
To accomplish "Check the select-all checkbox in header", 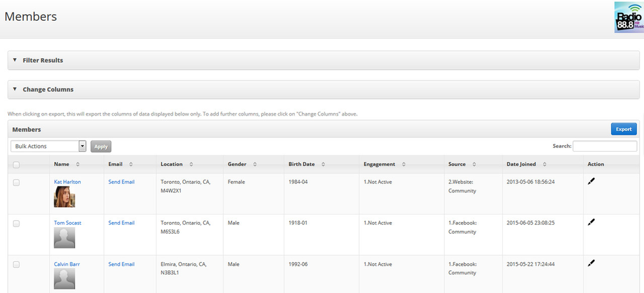I will coord(16,165).
